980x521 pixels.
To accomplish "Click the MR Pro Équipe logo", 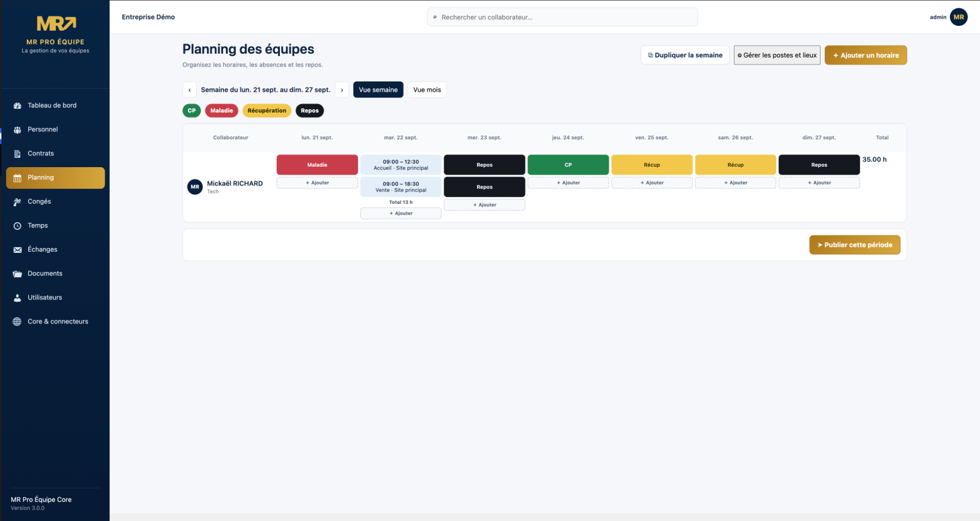I will coord(56,23).
